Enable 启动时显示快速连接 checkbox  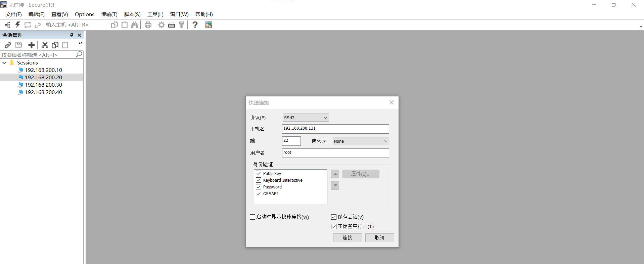coord(252,217)
